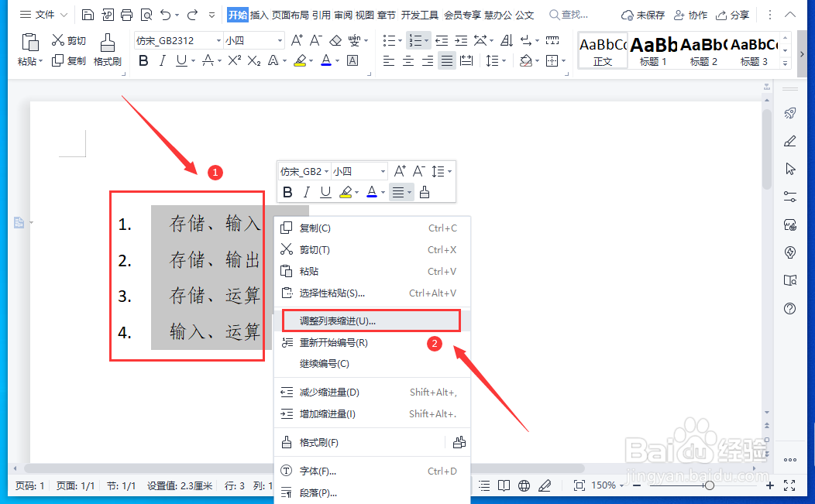The image size is (815, 504).
Task: Open the 插入 ribbon tab
Action: pyautogui.click(x=259, y=15)
